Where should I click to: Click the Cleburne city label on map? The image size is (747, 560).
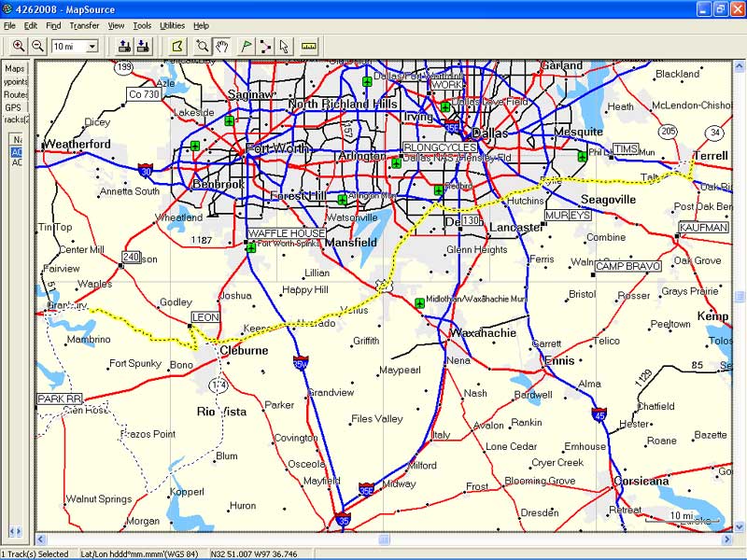tap(244, 351)
